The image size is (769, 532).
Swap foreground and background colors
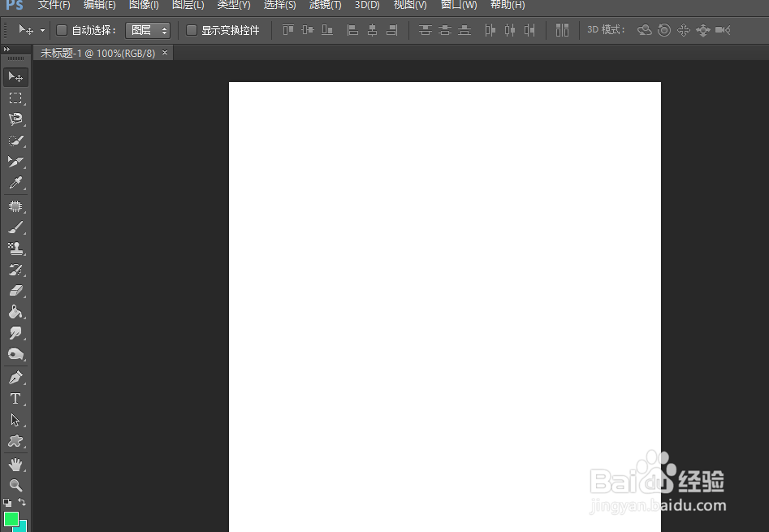click(x=22, y=502)
